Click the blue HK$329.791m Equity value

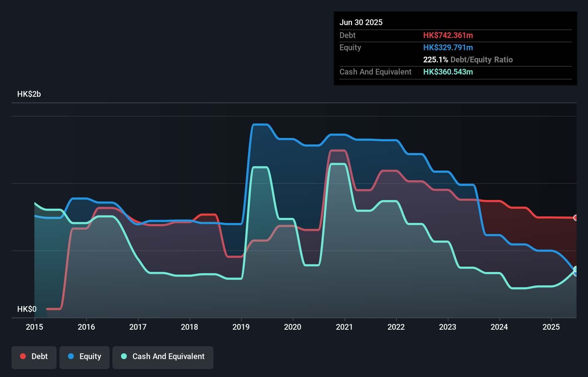click(448, 47)
